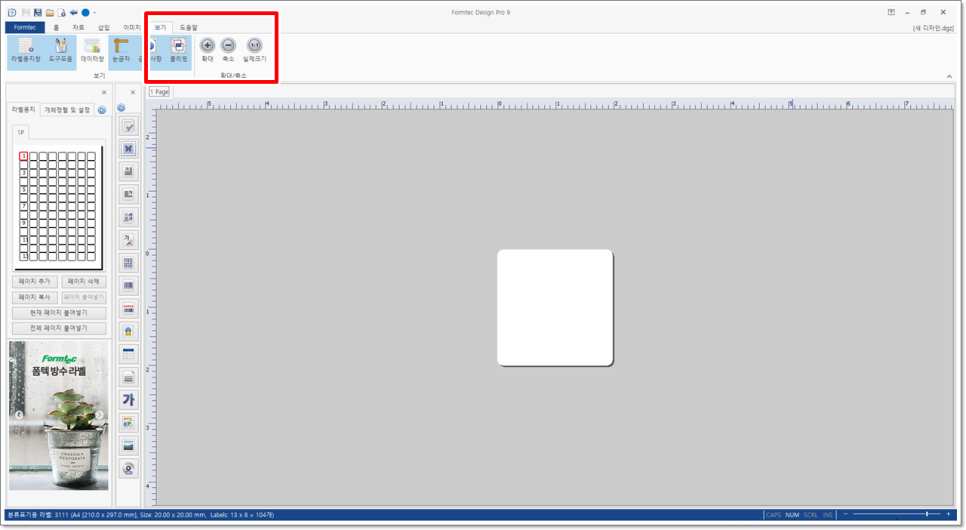Click the 페이지 추가 button
Screen dimensions: 966x530
34,282
